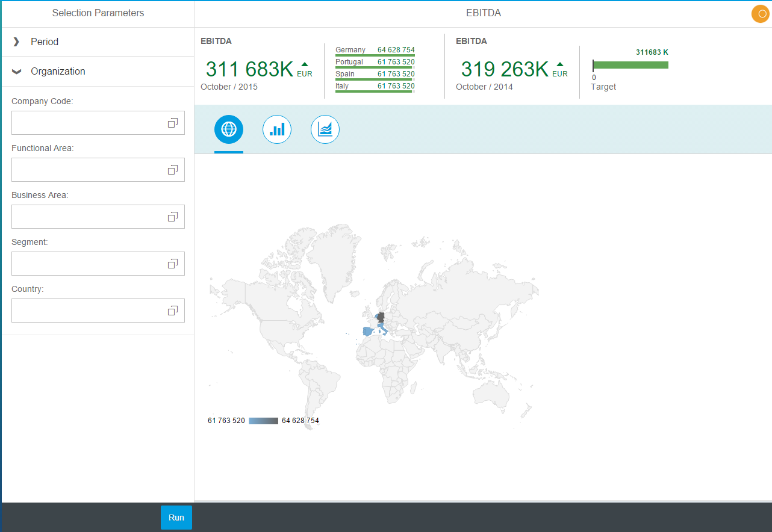Open the Country value help icon
This screenshot has width=772, height=532.
click(173, 310)
